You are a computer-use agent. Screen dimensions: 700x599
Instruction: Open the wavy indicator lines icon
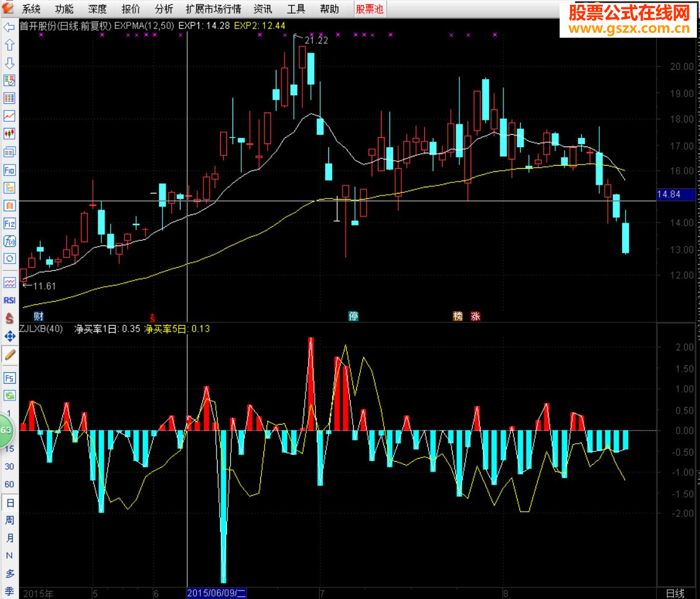pos(9,283)
